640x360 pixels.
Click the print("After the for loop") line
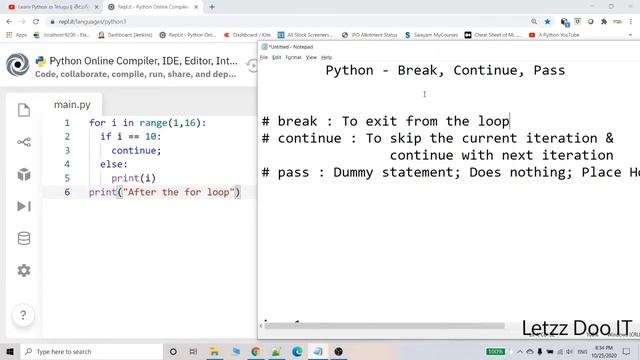(x=165, y=192)
